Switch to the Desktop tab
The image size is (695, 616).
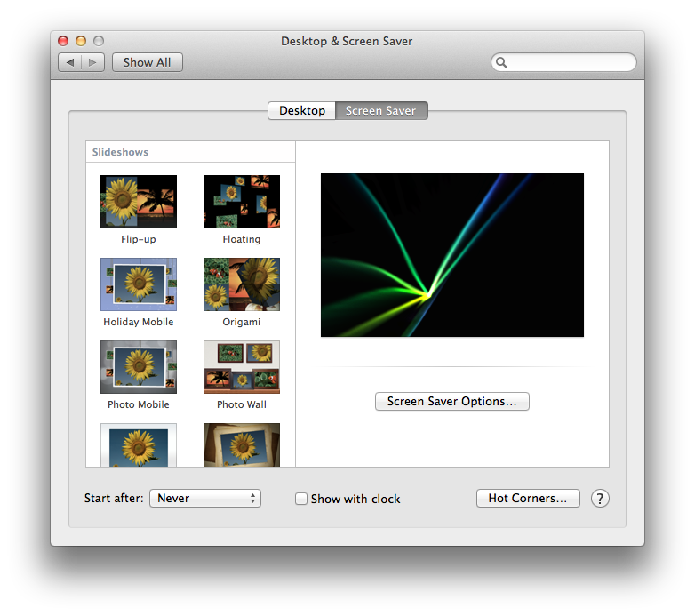coord(302,110)
